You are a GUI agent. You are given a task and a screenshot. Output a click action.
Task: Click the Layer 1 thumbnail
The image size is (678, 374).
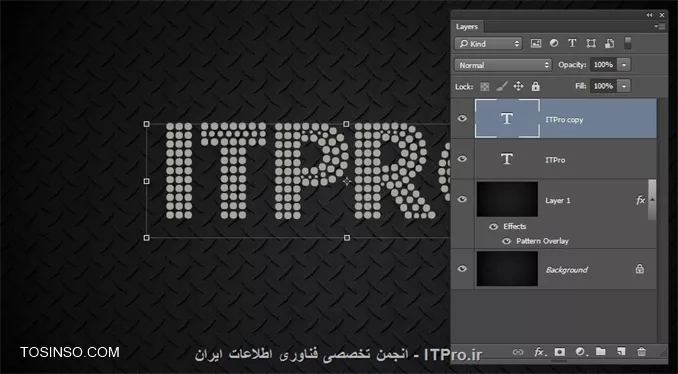point(507,199)
